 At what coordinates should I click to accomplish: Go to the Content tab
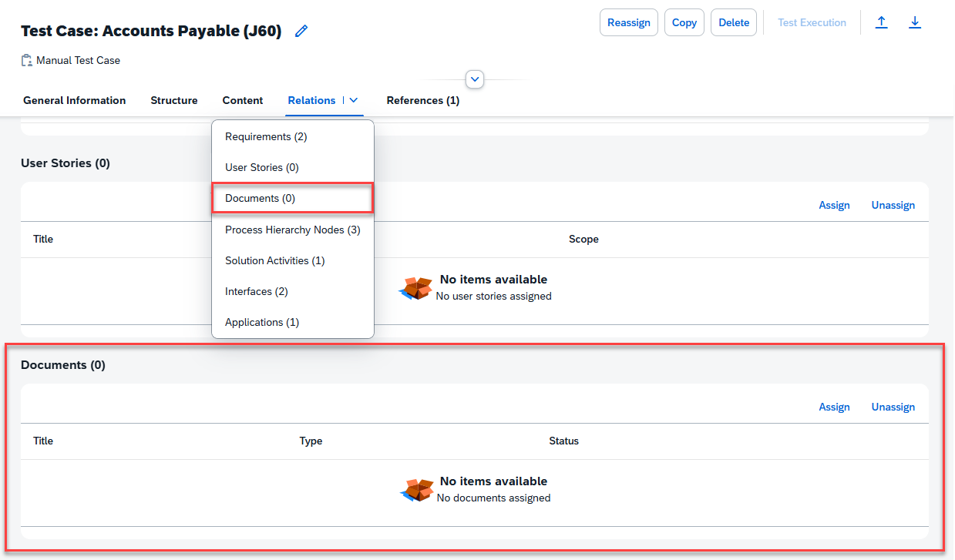coord(243,100)
